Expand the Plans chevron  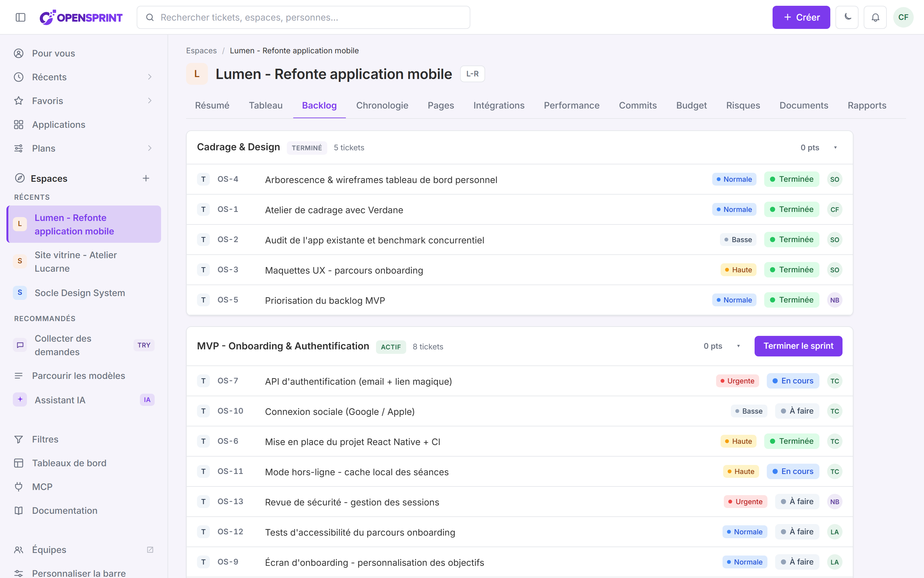pos(150,148)
